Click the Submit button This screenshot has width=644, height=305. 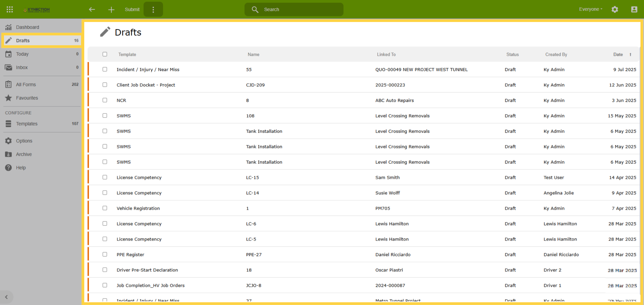(x=132, y=9)
